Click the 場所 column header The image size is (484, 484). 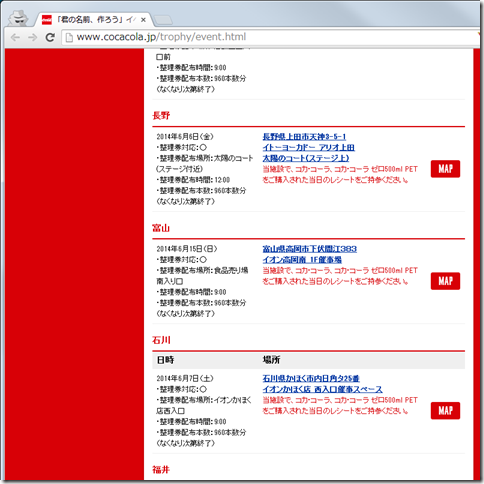(271, 360)
